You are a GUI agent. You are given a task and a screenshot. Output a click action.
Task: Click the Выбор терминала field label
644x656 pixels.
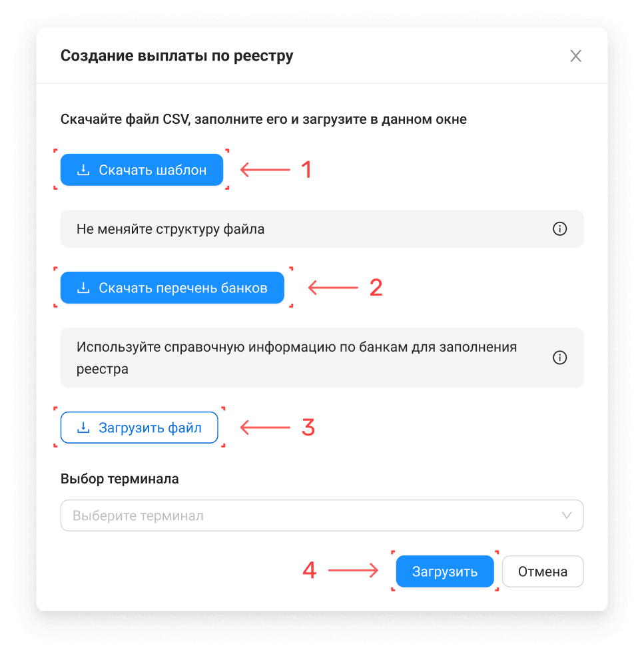120,479
